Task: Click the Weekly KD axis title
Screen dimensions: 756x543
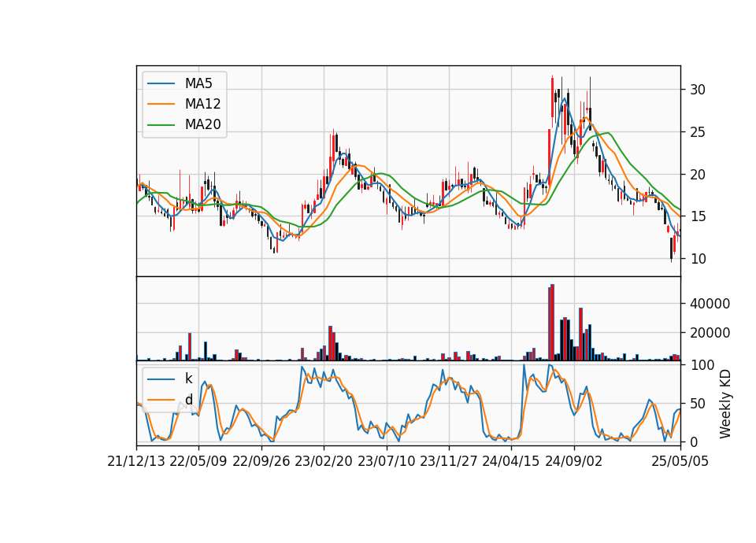Action: [x=724, y=404]
